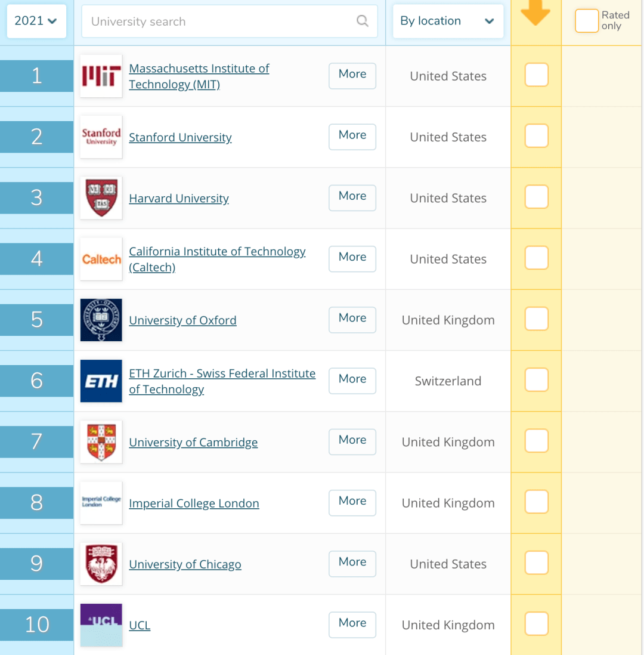The width and height of the screenshot is (644, 655).
Task: Focus the University search field
Action: tap(230, 21)
